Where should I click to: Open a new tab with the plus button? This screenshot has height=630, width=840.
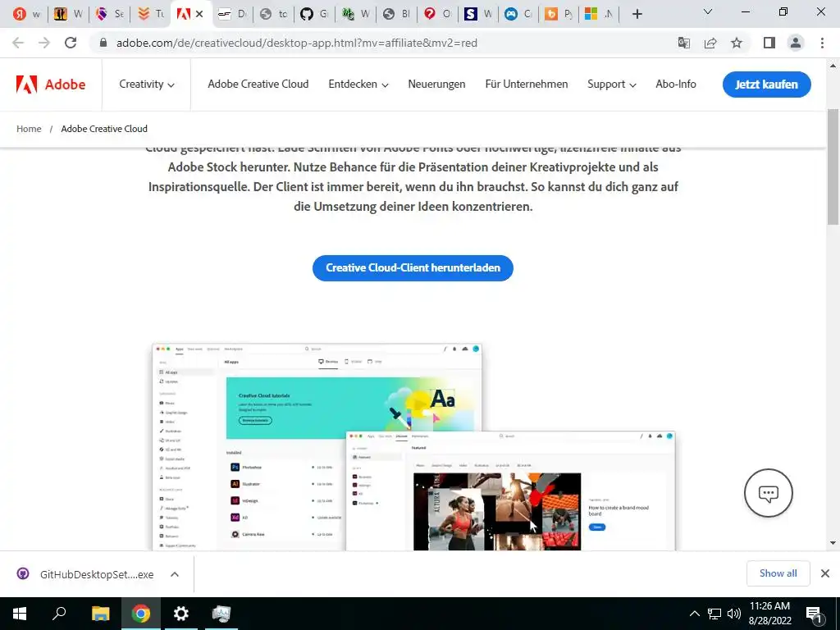pyautogui.click(x=637, y=14)
